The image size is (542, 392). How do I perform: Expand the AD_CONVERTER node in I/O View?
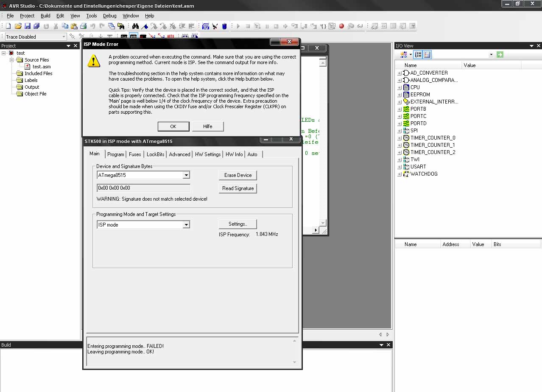pyautogui.click(x=400, y=73)
